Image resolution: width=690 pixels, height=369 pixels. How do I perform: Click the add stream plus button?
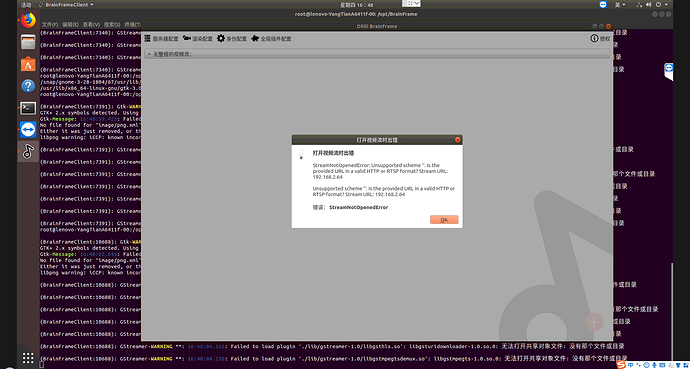(x=594, y=322)
